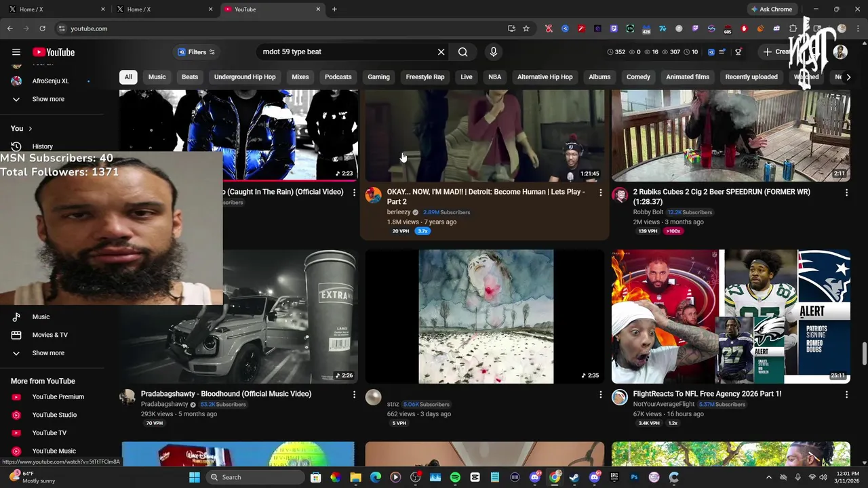Bookmark page with star icon

526,28
